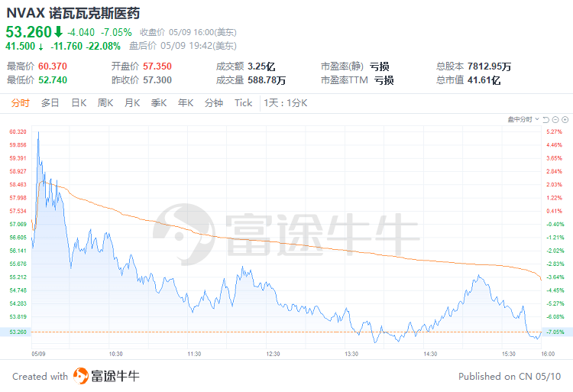Image resolution: width=573 pixels, height=392 pixels.
Task: Open the 周K chart tab
Action: [x=105, y=103]
